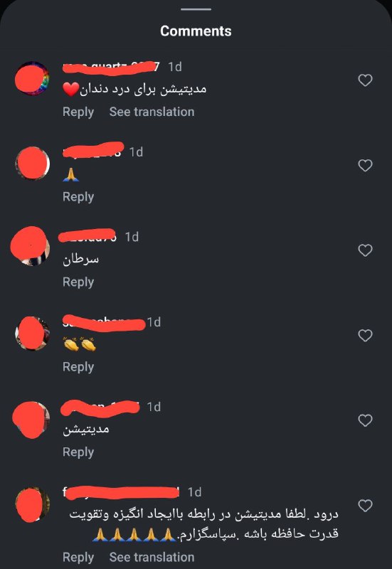This screenshot has width=392, height=569.
Task: Like the clapping hands emoji comment
Action: coord(365,335)
